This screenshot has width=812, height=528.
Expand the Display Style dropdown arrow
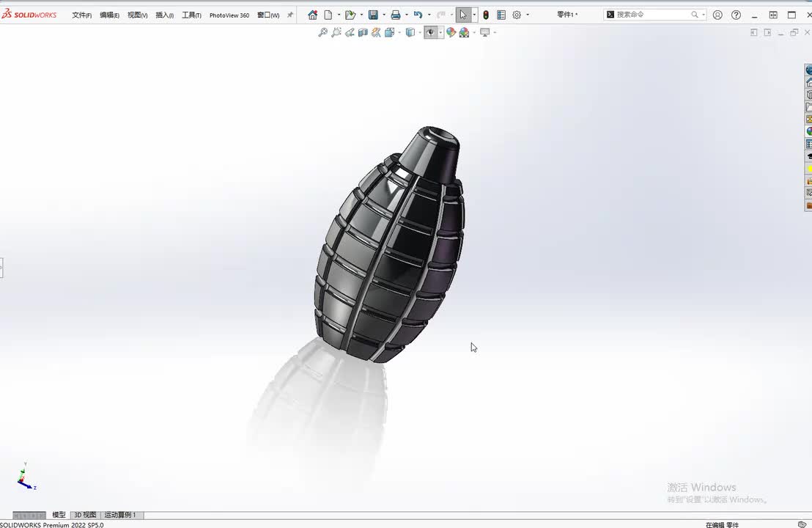point(420,33)
